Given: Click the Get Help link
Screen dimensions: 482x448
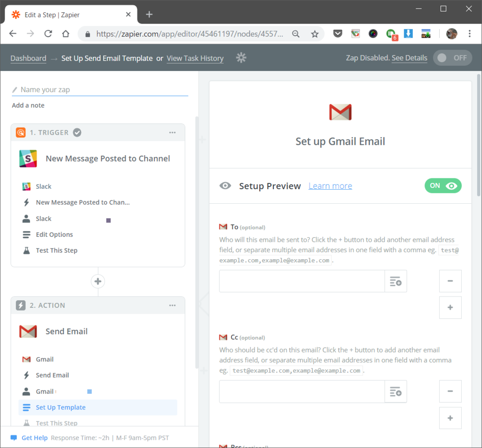Looking at the screenshot, I should point(34,438).
